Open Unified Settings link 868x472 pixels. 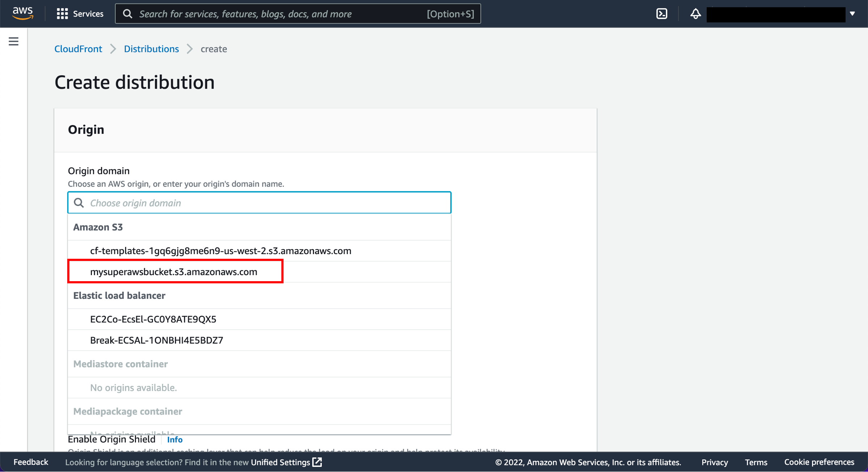[286, 462]
